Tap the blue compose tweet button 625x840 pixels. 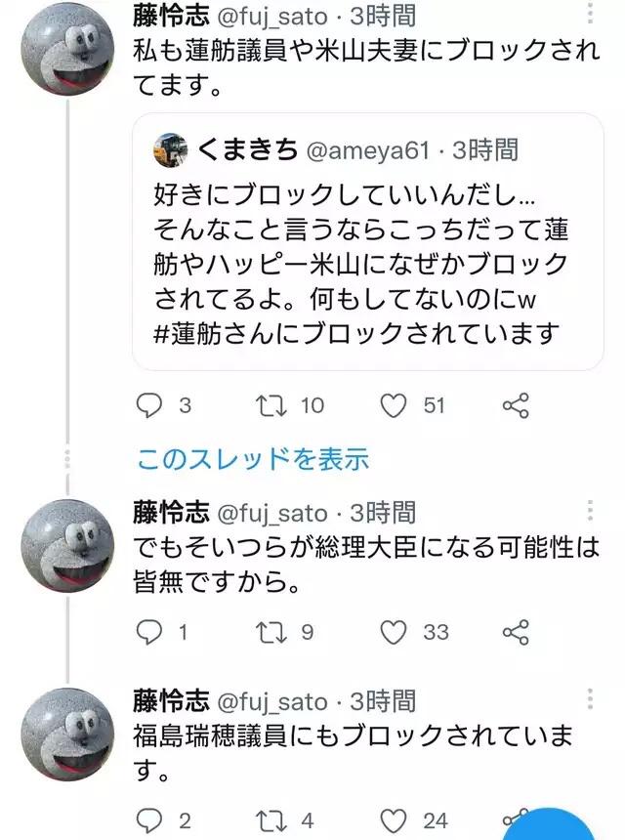click(x=553, y=823)
